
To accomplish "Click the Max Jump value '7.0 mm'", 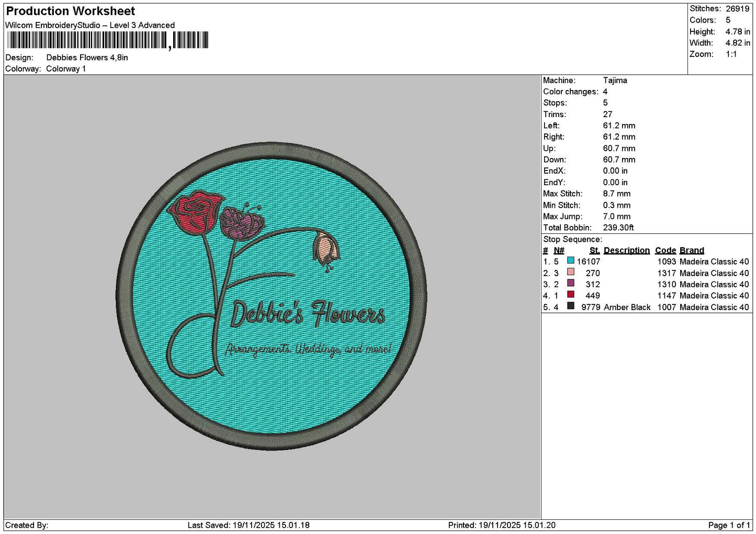I will tap(617, 217).
